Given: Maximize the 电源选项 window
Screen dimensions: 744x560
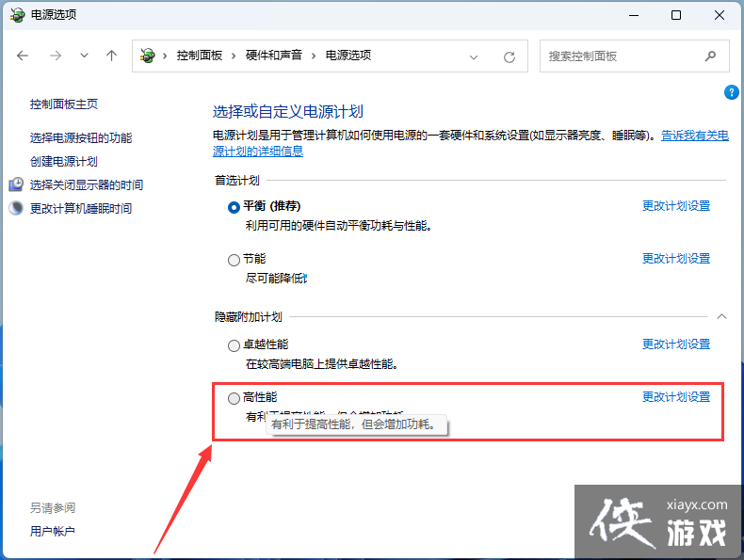Looking at the screenshot, I should pos(676,15).
